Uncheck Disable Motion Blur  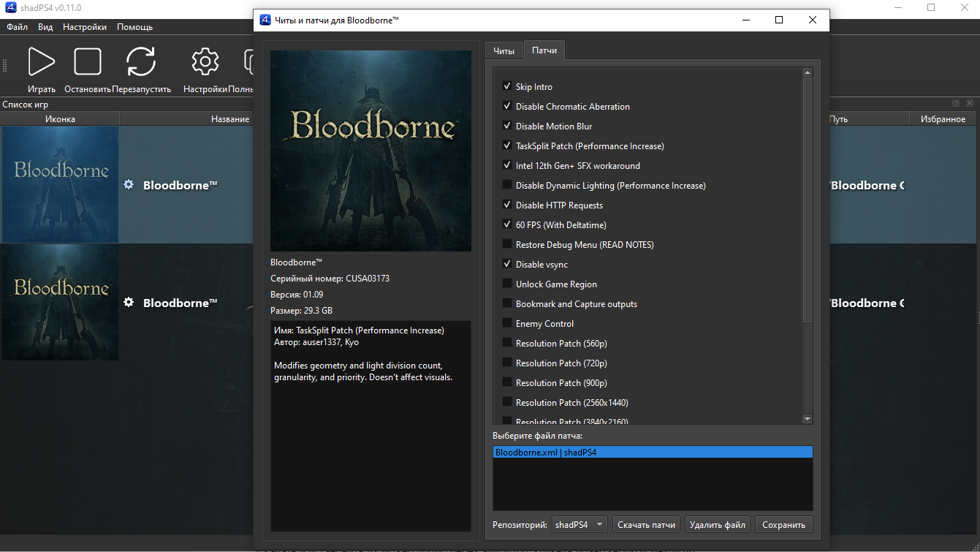point(507,126)
